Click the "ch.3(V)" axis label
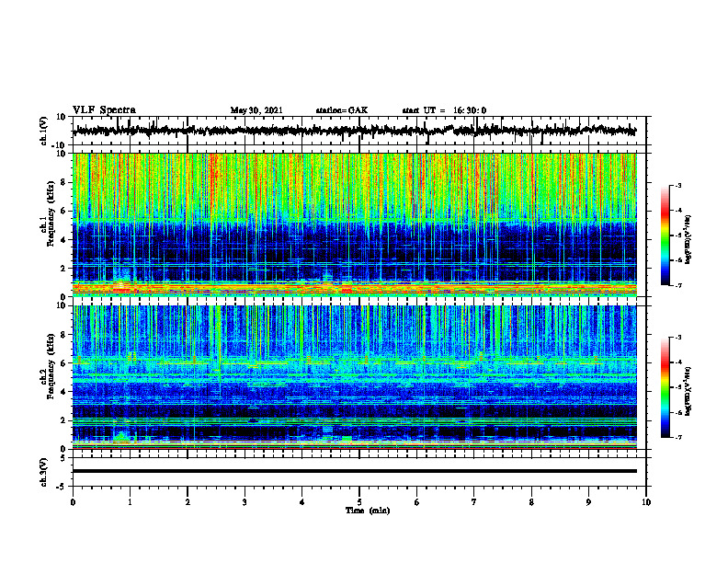Viewport: 728px width, 563px height. coord(44,472)
